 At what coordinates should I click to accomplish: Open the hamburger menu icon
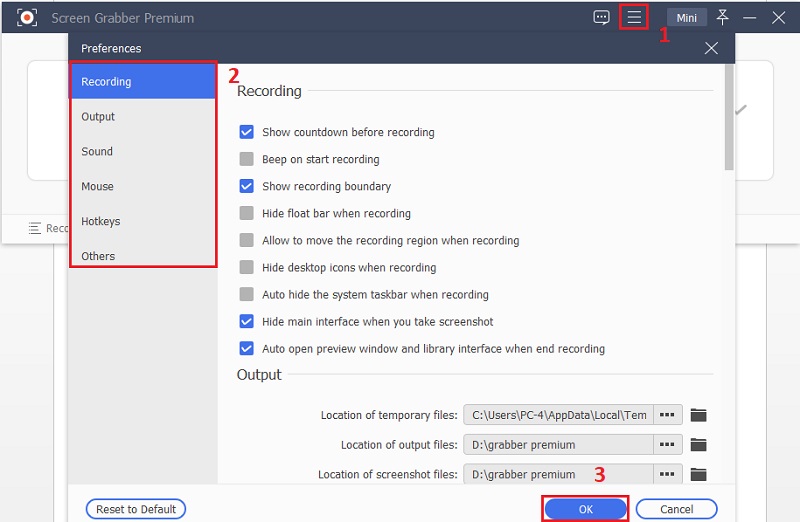tap(634, 18)
